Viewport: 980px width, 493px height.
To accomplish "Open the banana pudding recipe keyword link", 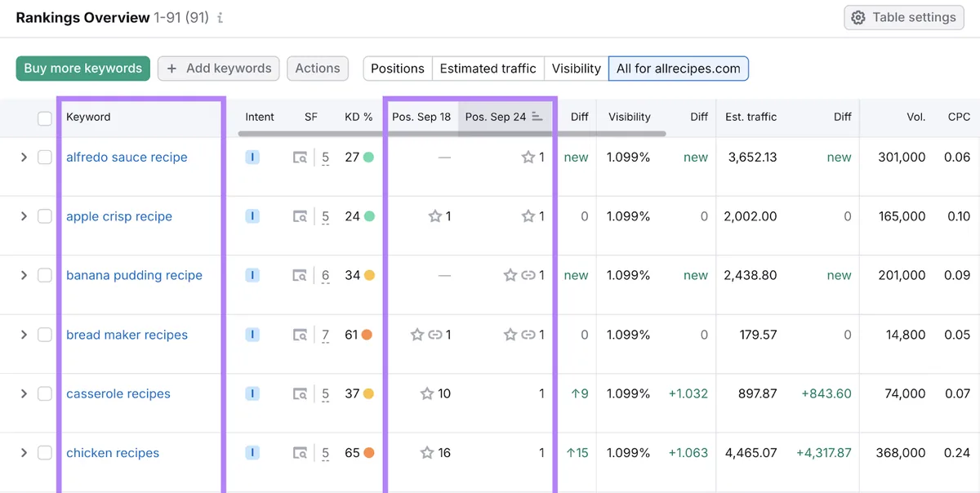I will [x=134, y=276].
